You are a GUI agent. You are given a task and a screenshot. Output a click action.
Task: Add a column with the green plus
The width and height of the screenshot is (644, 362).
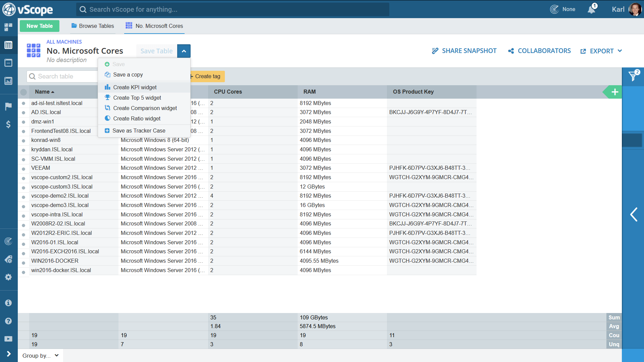point(615,92)
